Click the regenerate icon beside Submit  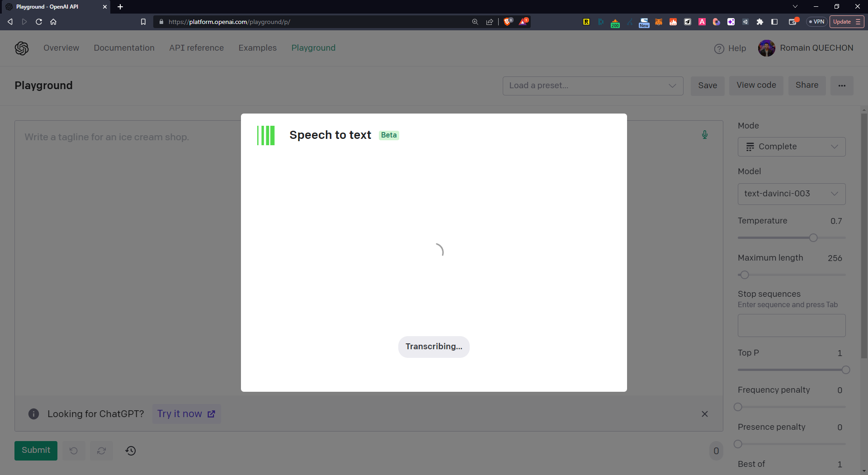pyautogui.click(x=102, y=451)
